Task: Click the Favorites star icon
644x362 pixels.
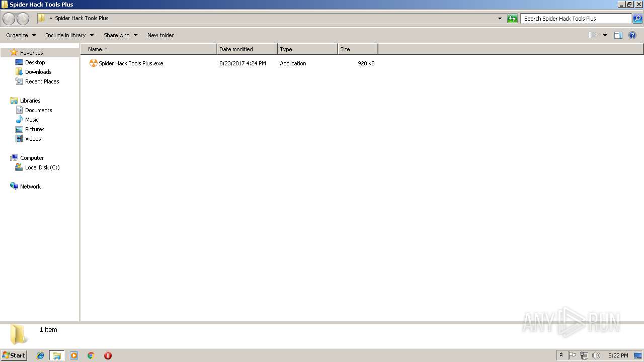Action: pyautogui.click(x=14, y=52)
